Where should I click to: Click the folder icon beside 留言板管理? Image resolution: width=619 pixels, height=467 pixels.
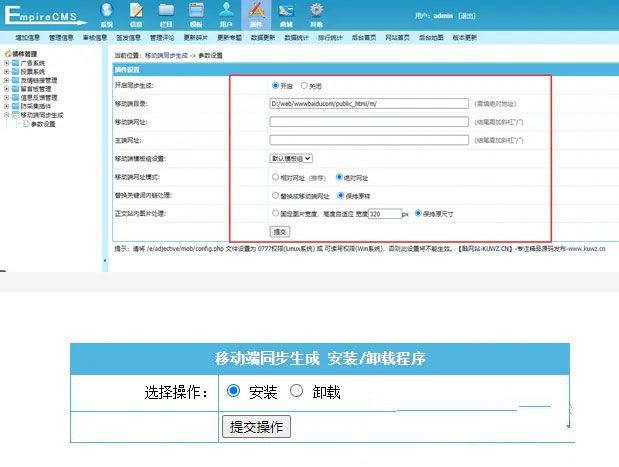coord(15,89)
